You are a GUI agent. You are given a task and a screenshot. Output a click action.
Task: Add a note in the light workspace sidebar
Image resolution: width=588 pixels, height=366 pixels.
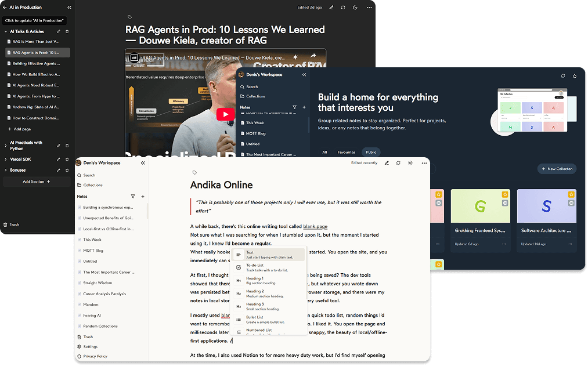143,197
